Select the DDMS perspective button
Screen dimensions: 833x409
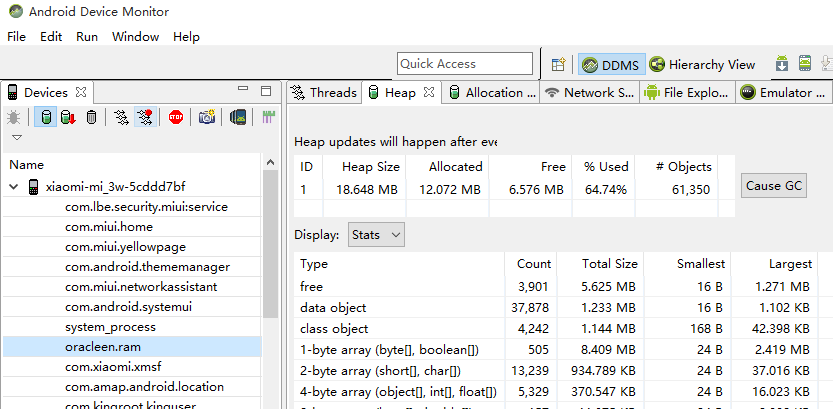[611, 65]
